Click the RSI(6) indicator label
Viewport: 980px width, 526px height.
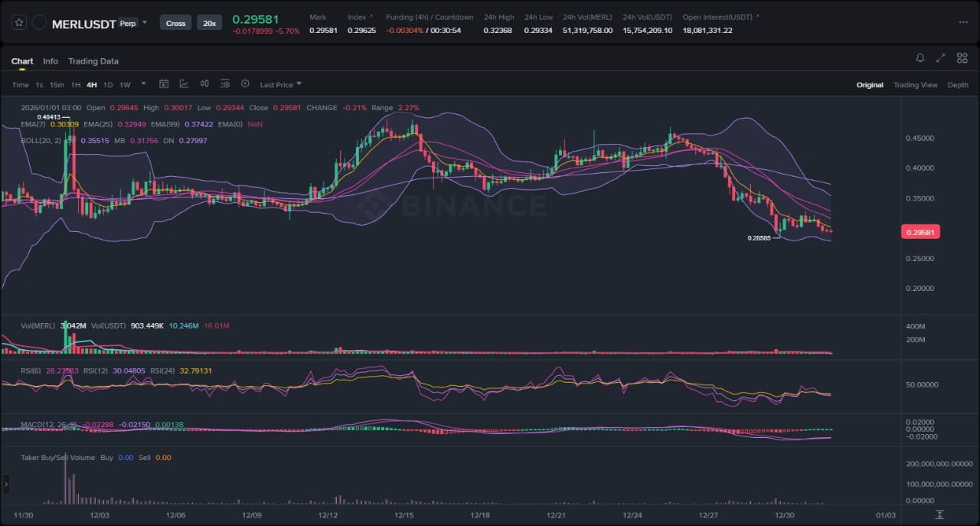point(32,371)
